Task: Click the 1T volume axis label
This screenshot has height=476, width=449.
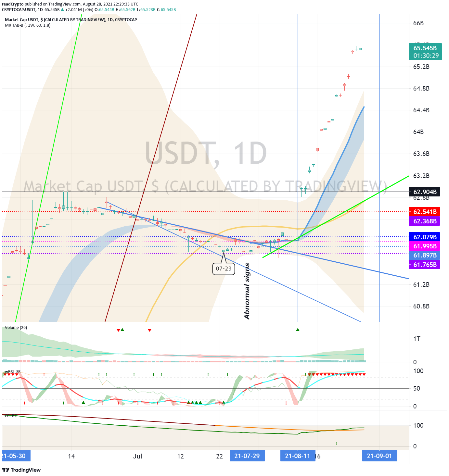Action: [417, 339]
